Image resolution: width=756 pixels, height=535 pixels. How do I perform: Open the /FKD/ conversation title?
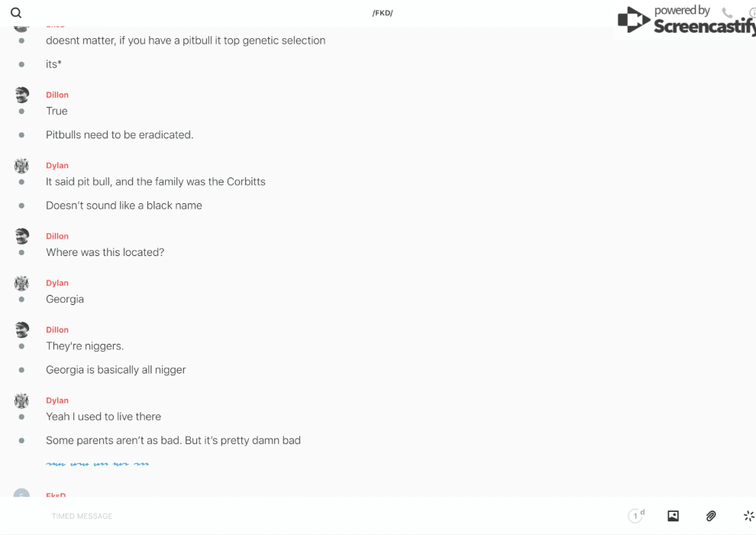point(383,13)
